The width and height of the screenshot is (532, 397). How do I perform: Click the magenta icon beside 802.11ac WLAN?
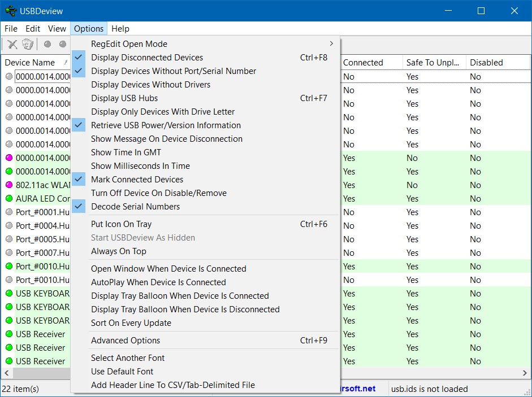coord(9,185)
